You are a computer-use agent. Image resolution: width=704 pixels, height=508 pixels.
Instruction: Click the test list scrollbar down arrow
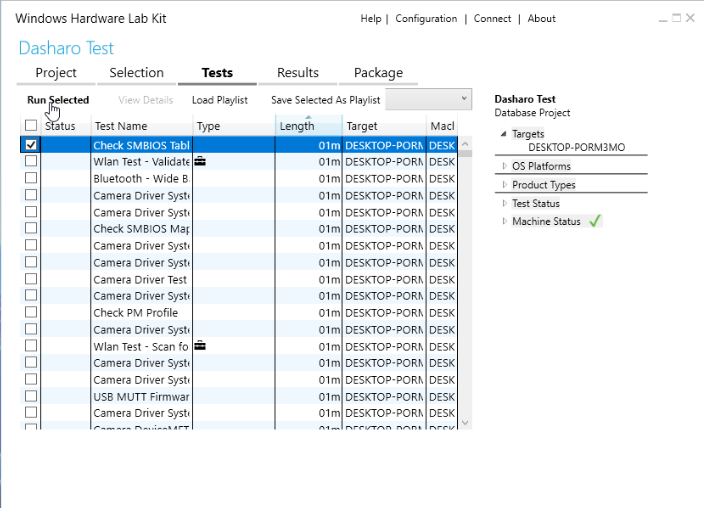465,423
